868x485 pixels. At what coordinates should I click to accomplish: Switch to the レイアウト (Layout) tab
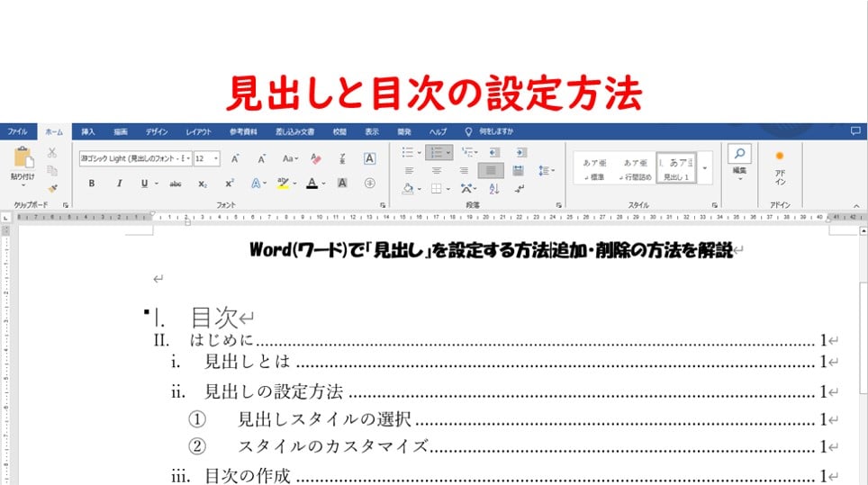198,131
